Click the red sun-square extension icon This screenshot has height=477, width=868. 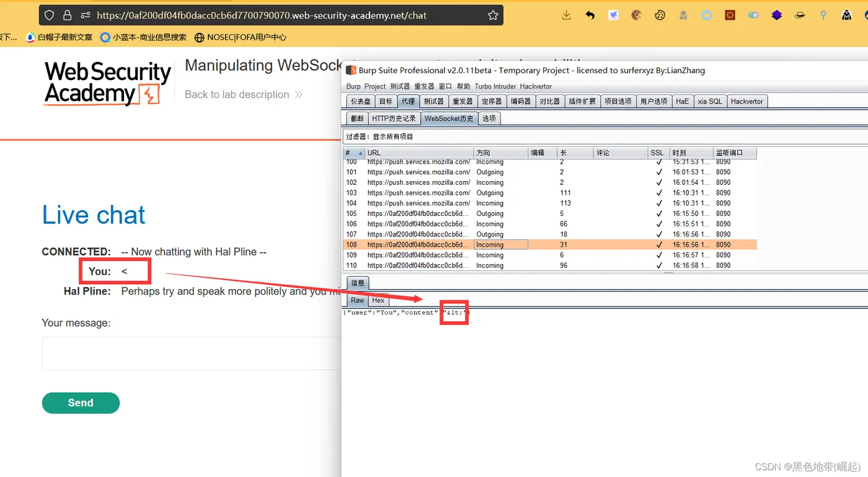tap(730, 16)
